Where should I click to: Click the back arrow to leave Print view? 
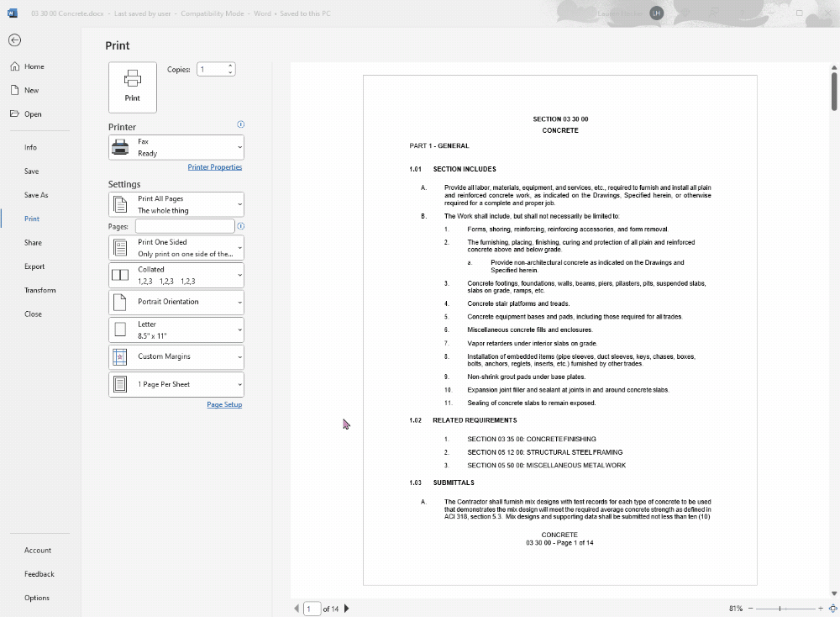(14, 40)
